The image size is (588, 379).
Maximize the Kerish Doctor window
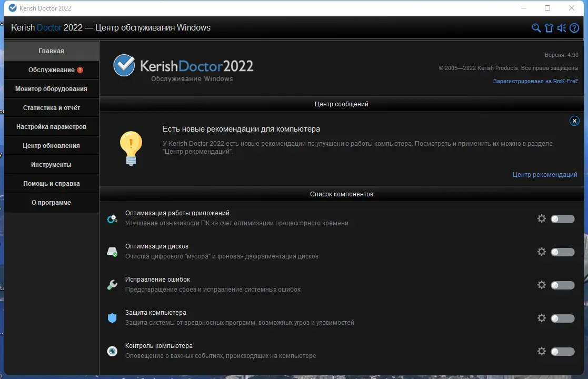click(547, 8)
